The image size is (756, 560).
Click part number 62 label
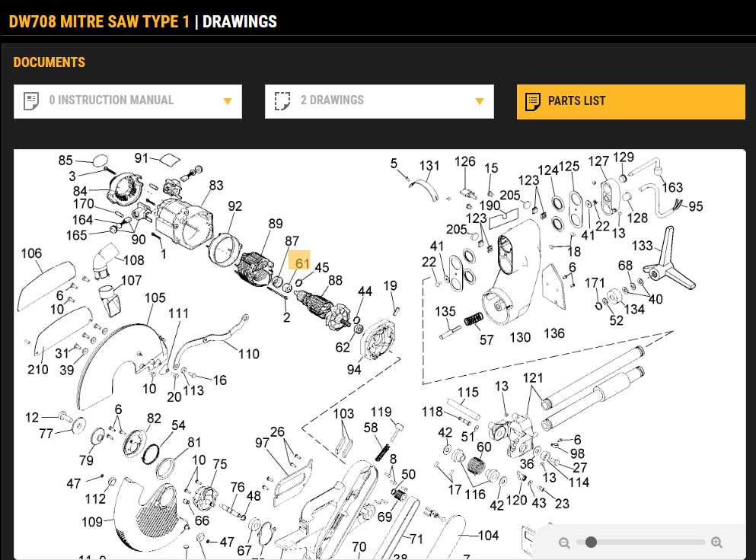pyautogui.click(x=343, y=348)
